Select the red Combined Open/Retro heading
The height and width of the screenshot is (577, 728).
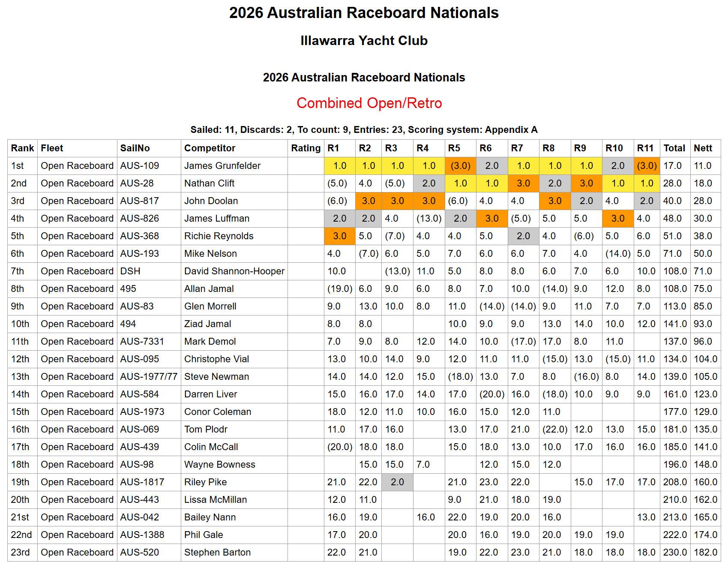369,103
